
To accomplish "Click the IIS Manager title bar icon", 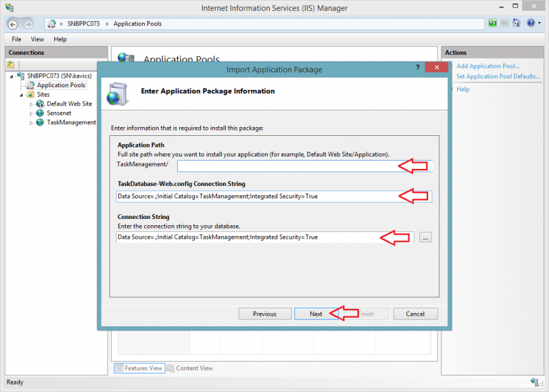I will [10, 8].
